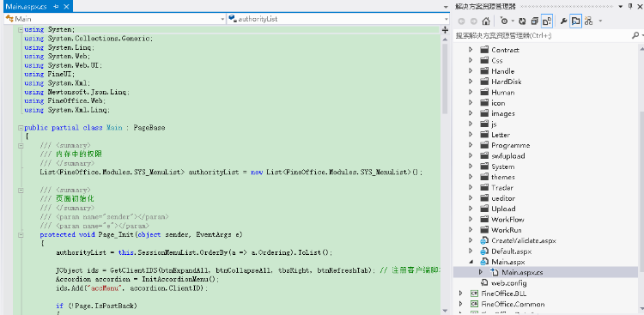Image resolution: width=644 pixels, height=315 pixels.
Task: Click the Back arrow in Solution Explorer toolbar
Action: coord(462,21)
